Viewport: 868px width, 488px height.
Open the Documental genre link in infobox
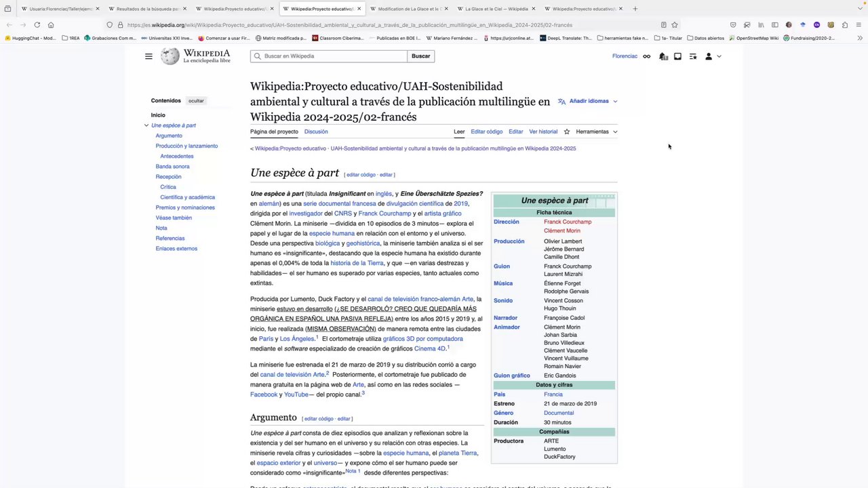559,413
